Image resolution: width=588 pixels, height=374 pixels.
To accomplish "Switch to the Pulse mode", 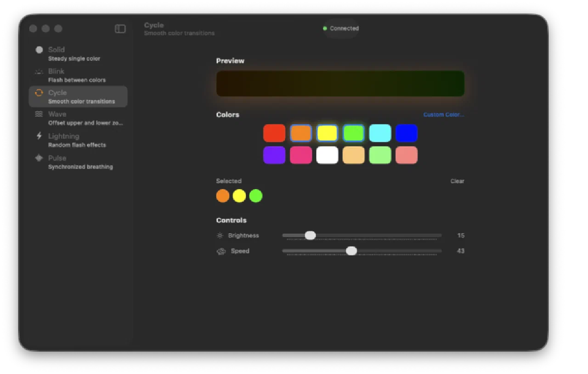I will (x=78, y=162).
